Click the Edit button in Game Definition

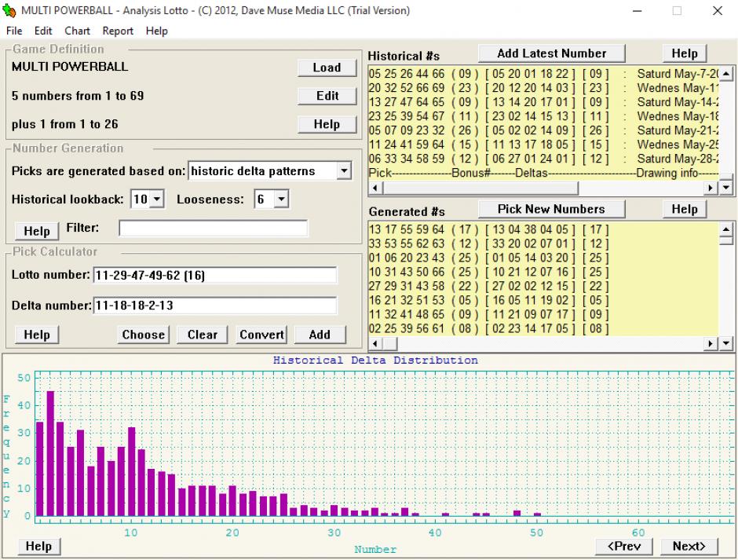coord(327,96)
